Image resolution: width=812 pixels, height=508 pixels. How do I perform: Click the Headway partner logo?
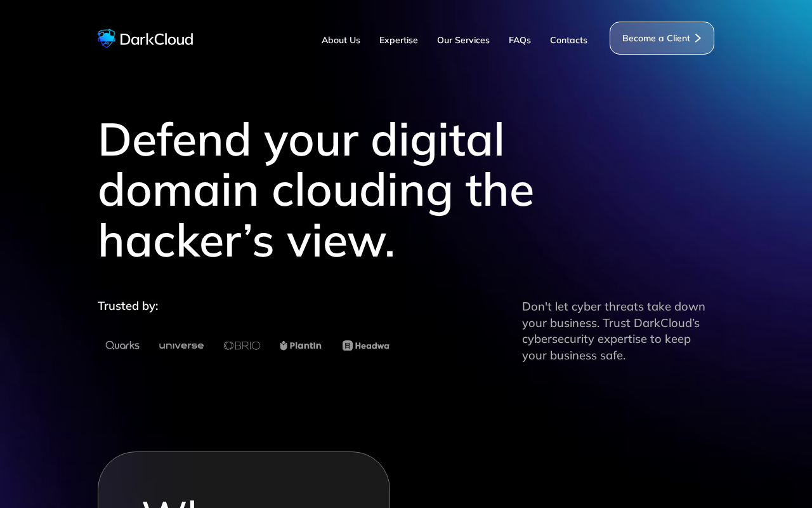pyautogui.click(x=366, y=345)
